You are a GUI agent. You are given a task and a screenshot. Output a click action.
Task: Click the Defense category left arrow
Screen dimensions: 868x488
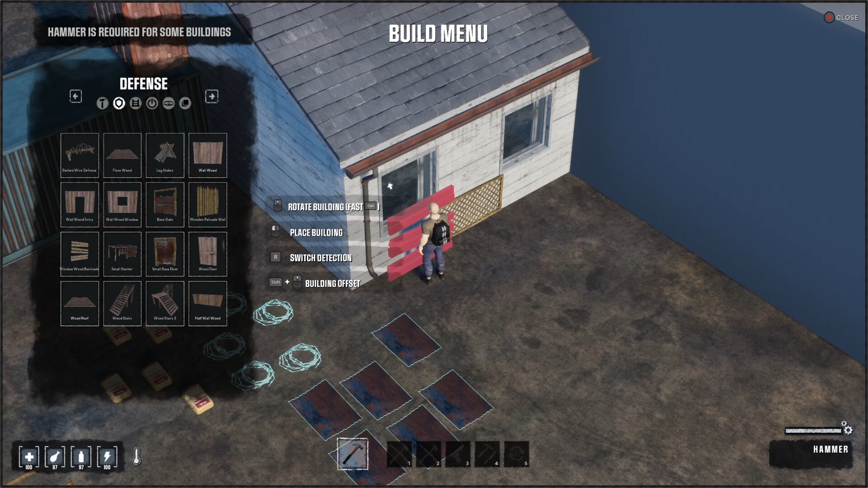75,96
